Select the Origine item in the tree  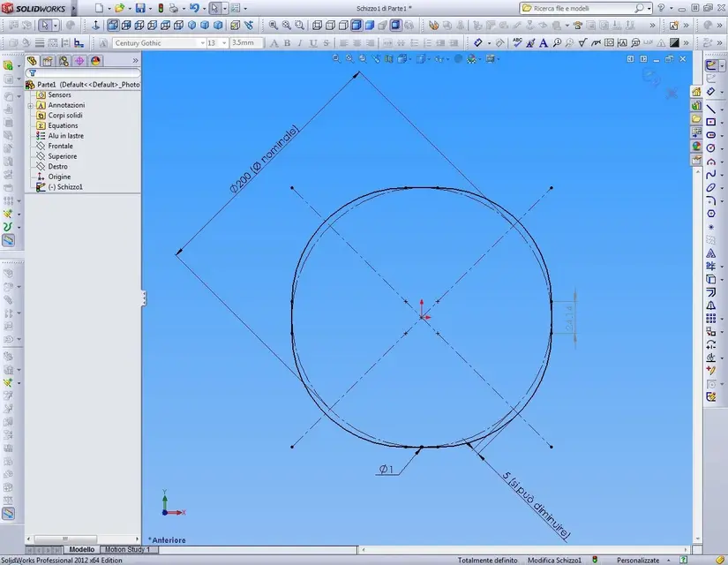59,177
